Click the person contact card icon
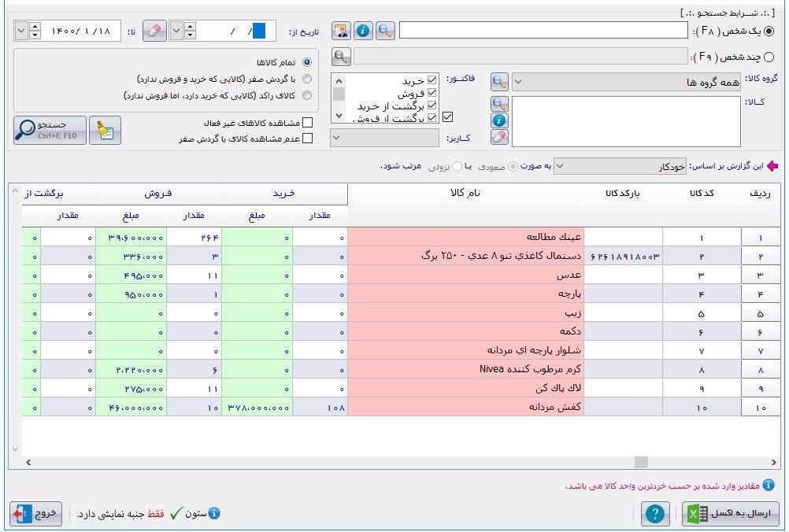This screenshot has height=532, width=789. coord(341,31)
